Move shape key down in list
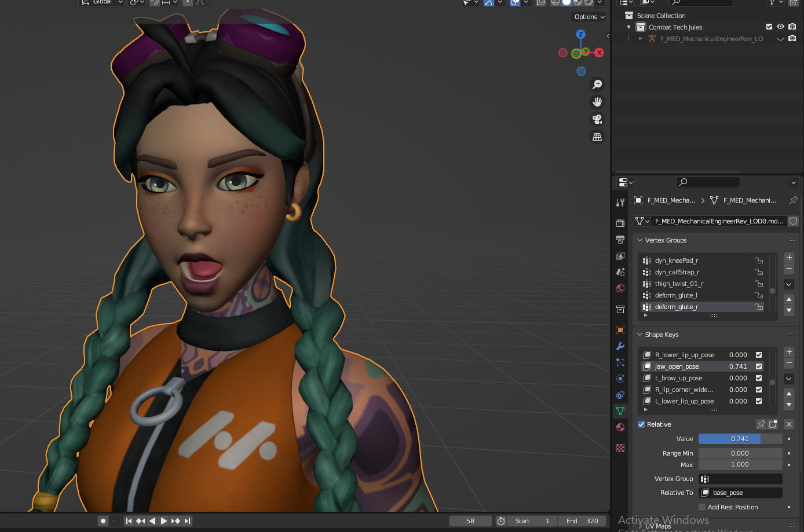 click(x=789, y=405)
